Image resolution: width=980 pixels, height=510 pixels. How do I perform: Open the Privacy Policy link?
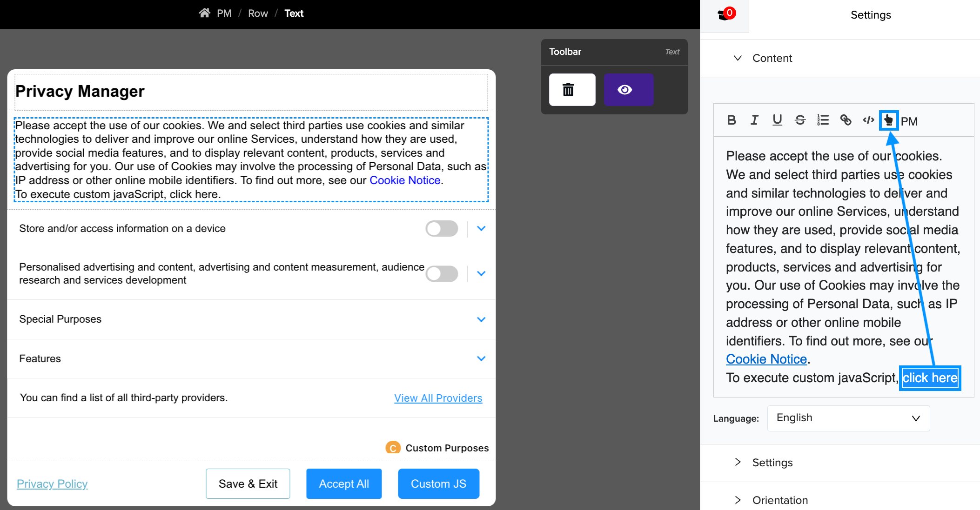tap(52, 484)
